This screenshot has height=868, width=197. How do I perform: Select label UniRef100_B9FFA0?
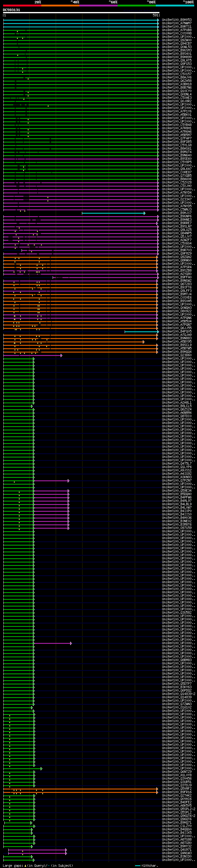[177, 277]
